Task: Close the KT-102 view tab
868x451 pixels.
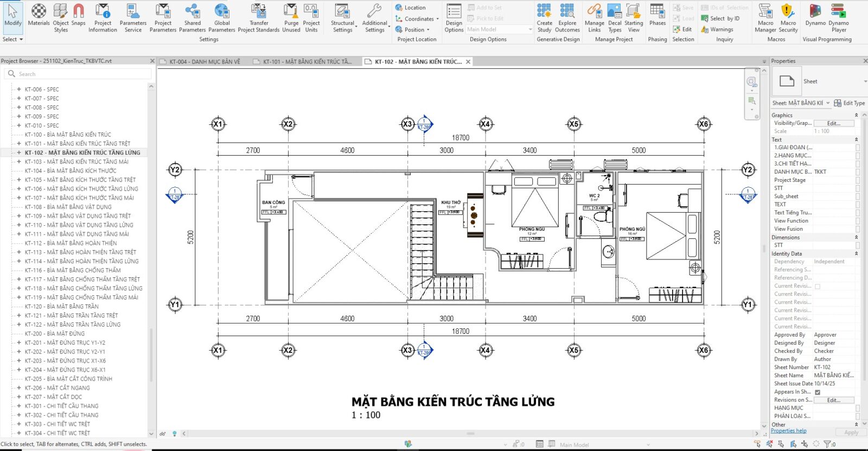Action: (468, 62)
